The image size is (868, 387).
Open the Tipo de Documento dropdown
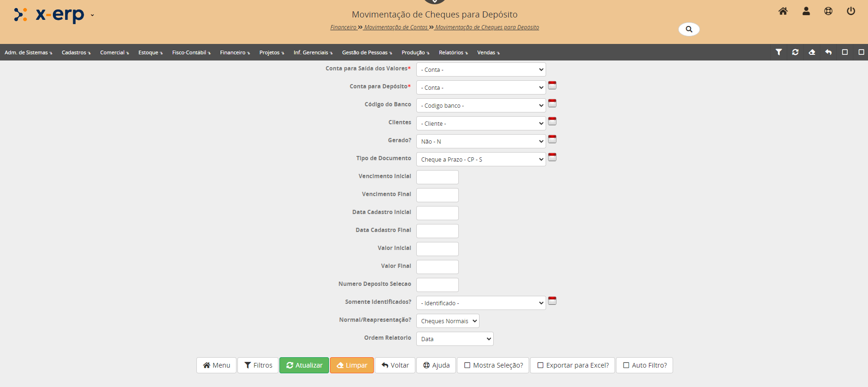tap(480, 159)
